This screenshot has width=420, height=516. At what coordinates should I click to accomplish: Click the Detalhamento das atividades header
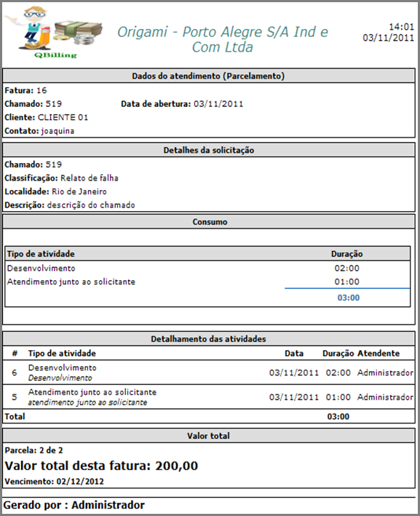point(208,339)
